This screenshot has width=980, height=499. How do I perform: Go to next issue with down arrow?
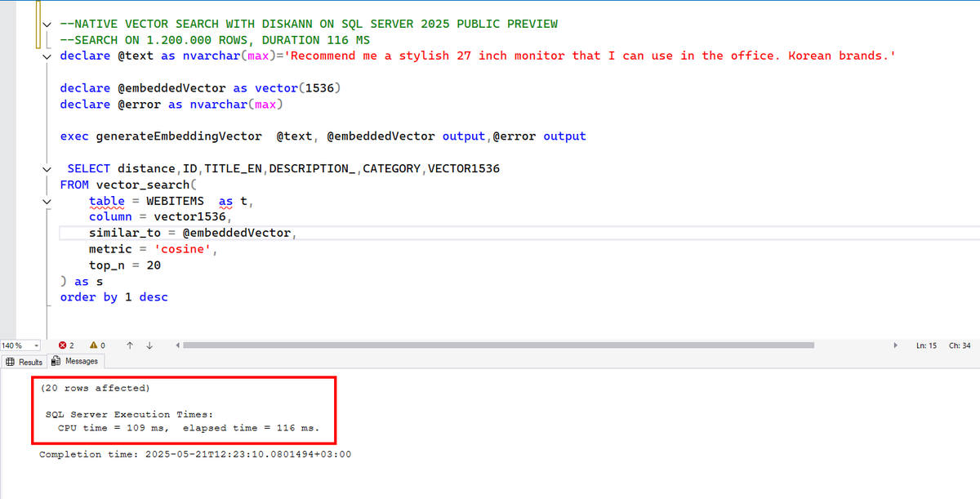[149, 345]
